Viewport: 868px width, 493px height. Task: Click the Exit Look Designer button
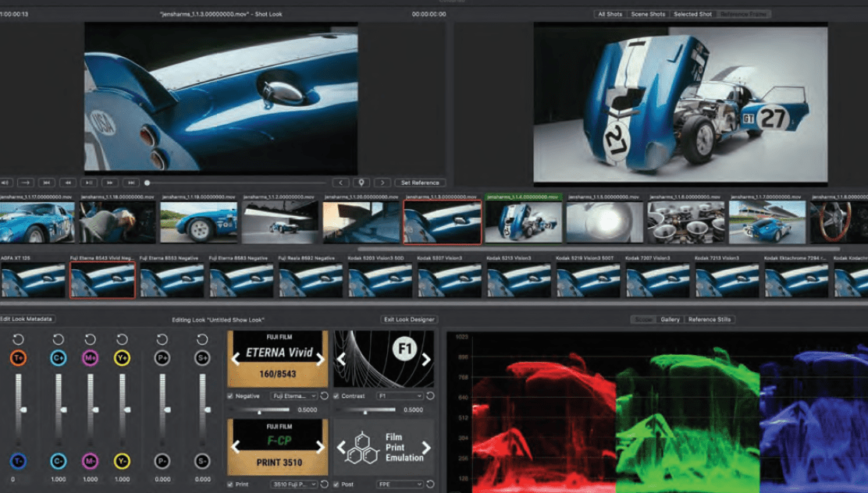(x=409, y=319)
